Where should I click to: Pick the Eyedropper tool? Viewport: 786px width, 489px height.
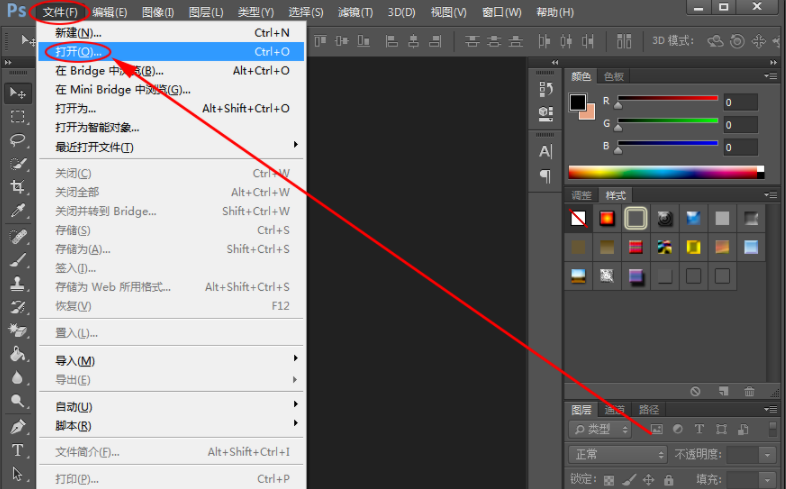pos(17,211)
